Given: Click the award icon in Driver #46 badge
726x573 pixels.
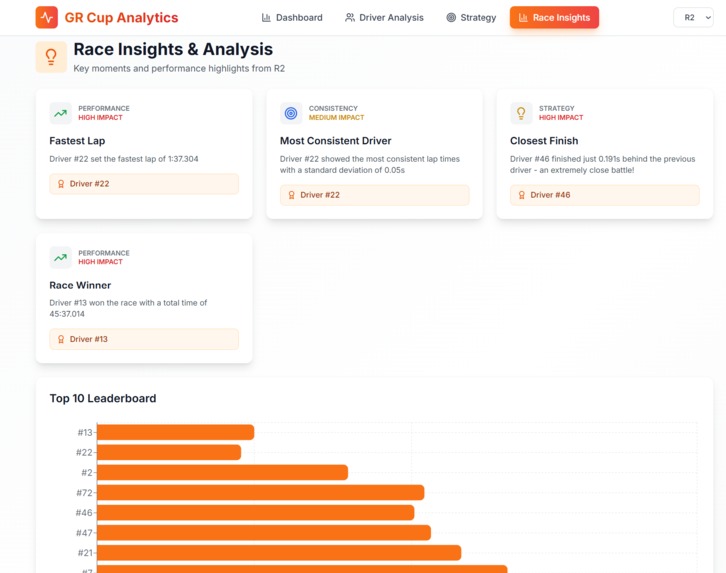Looking at the screenshot, I should 521,195.
